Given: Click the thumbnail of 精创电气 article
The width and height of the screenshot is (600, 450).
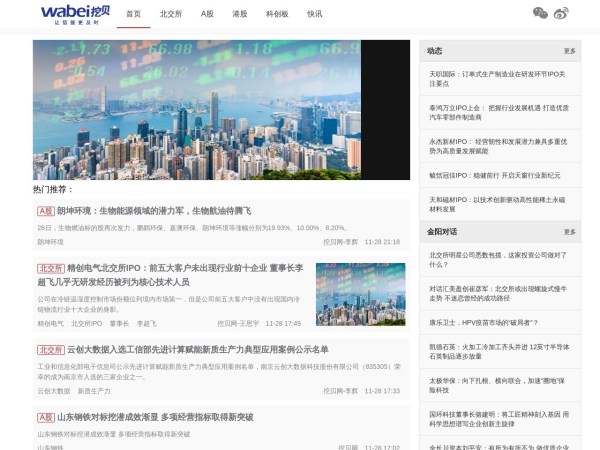Looking at the screenshot, I should [x=360, y=294].
